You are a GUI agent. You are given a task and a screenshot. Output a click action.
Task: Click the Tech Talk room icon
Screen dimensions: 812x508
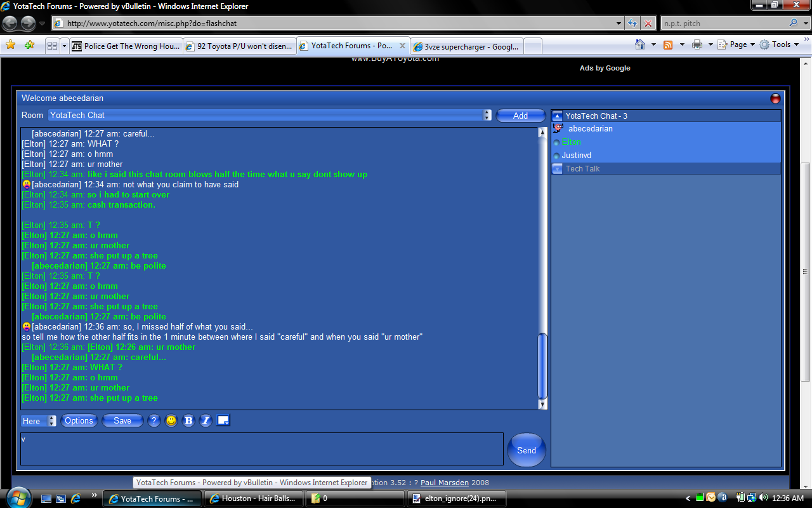557,168
